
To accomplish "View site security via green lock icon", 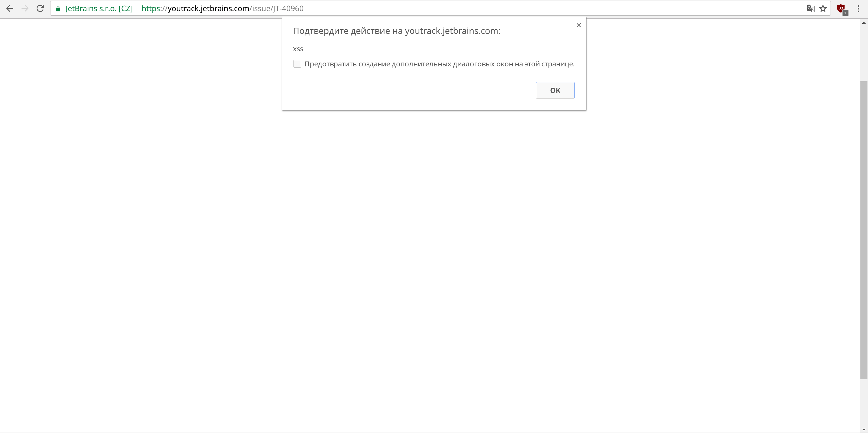I will [58, 9].
